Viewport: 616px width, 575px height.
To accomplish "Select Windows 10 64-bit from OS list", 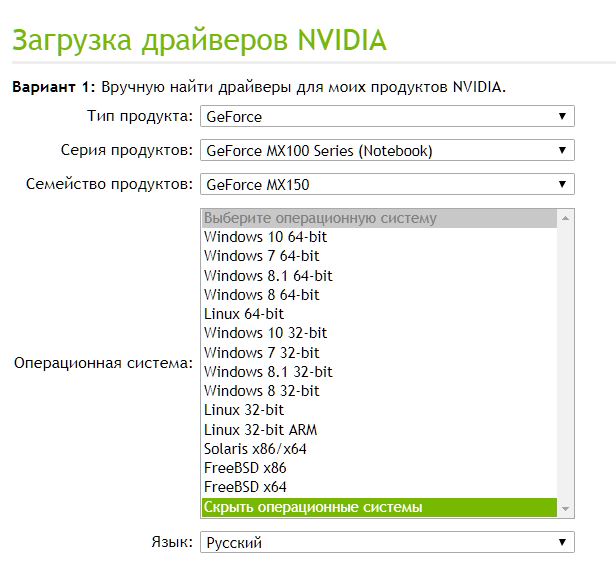I will point(379,237).
